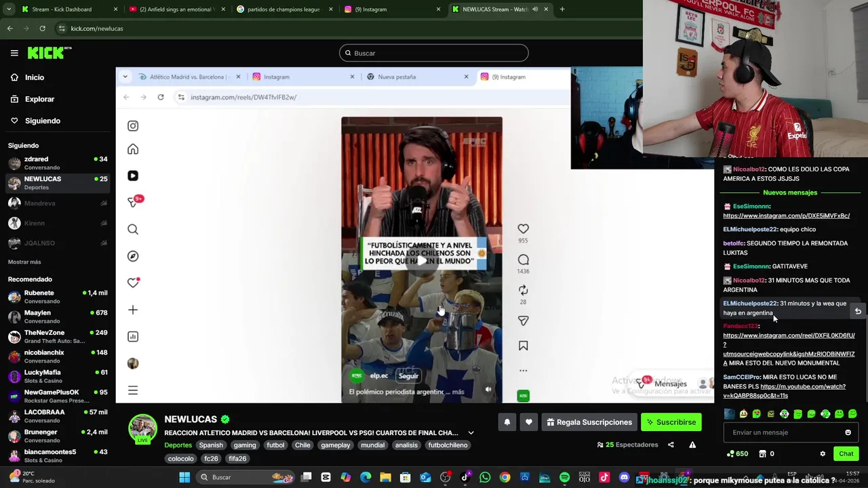The image size is (868, 488).
Task: Expand following list with Mostrar más
Action: [24, 262]
